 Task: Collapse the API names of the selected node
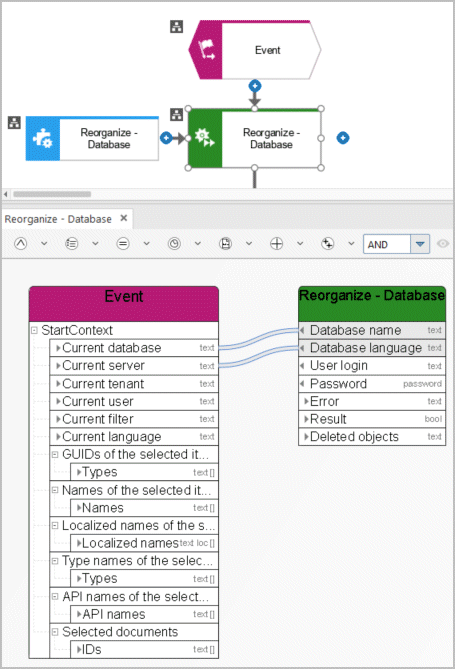(55, 596)
